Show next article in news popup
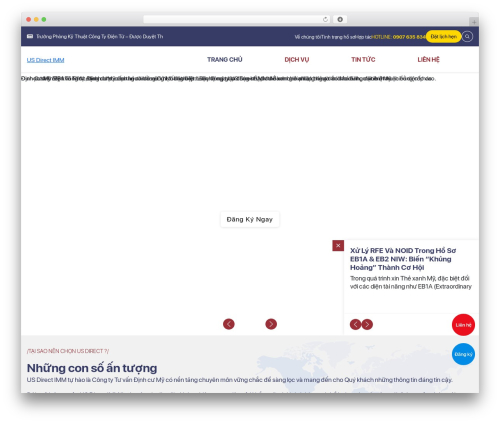500x423 pixels. tap(367, 324)
